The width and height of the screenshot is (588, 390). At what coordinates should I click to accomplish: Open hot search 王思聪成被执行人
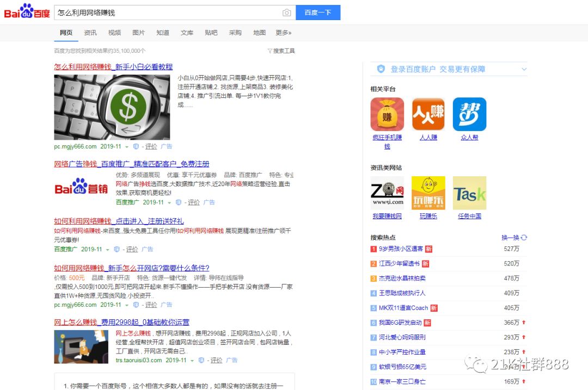(402, 293)
